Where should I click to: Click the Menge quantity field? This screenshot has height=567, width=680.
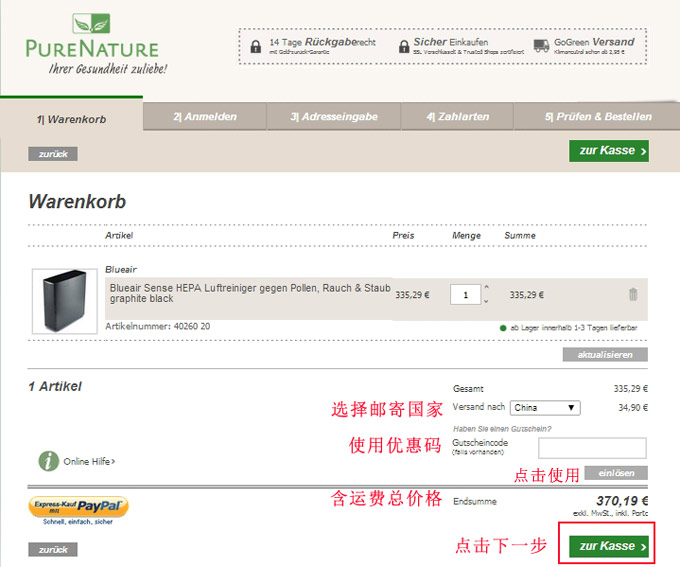[x=465, y=295]
